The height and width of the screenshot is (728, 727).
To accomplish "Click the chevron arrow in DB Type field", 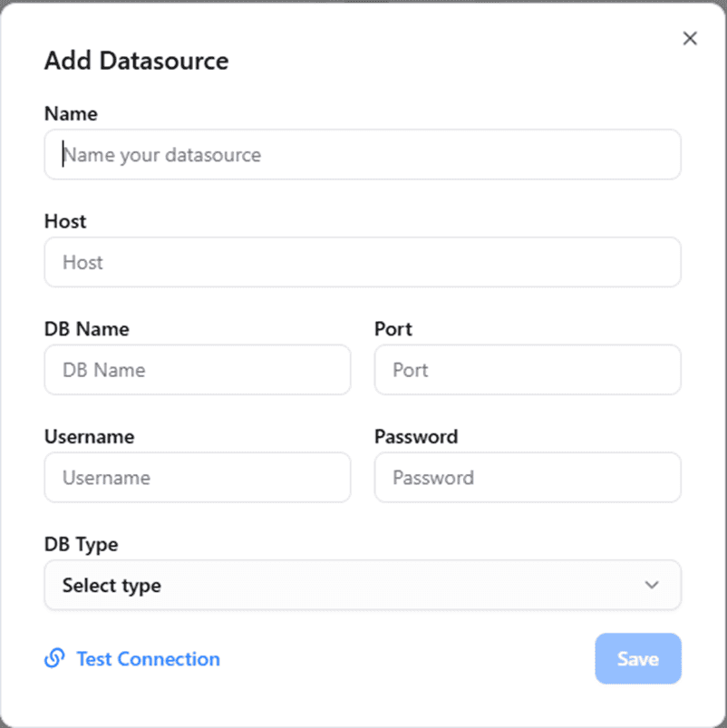I will pyautogui.click(x=651, y=585).
